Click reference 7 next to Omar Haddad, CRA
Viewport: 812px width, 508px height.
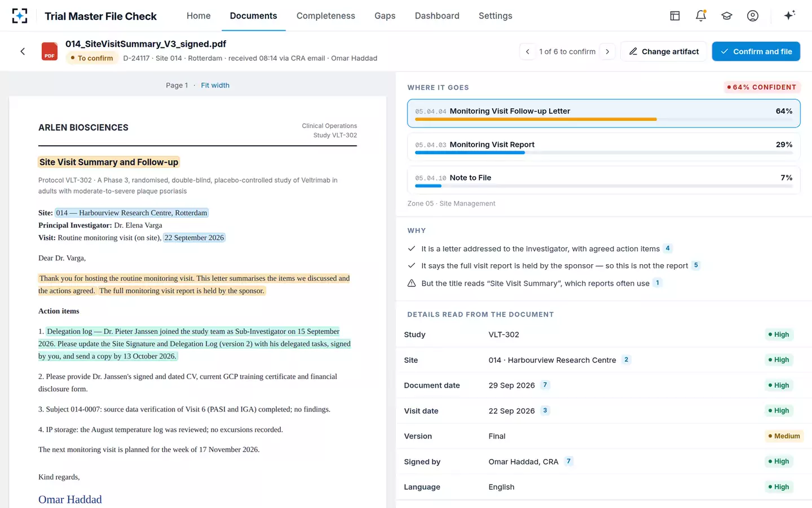(x=568, y=461)
